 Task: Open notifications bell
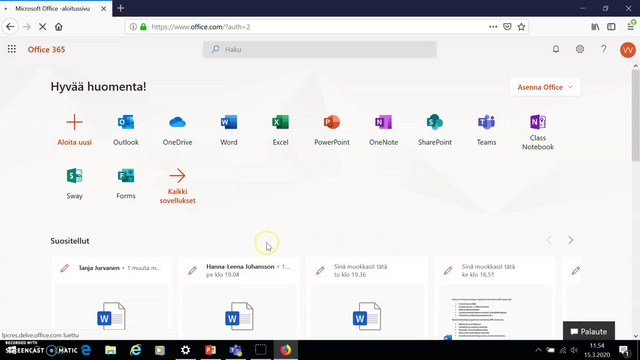(556, 49)
